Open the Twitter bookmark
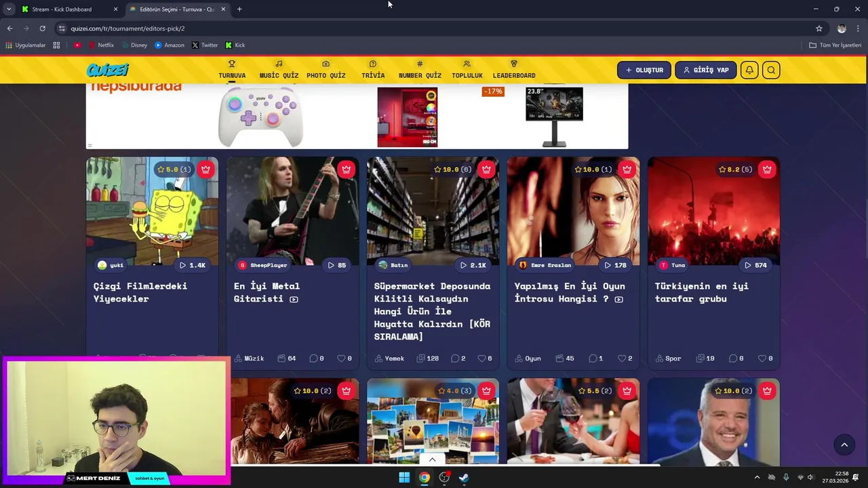The image size is (868, 488). pyautogui.click(x=205, y=45)
